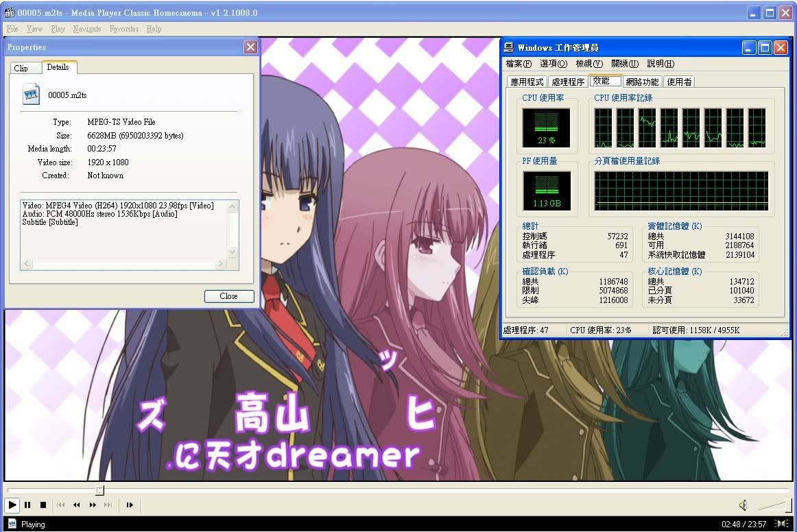Open the View menu in Media Player Classic
Image resolution: width=797 pixels, height=532 pixels.
(34, 29)
